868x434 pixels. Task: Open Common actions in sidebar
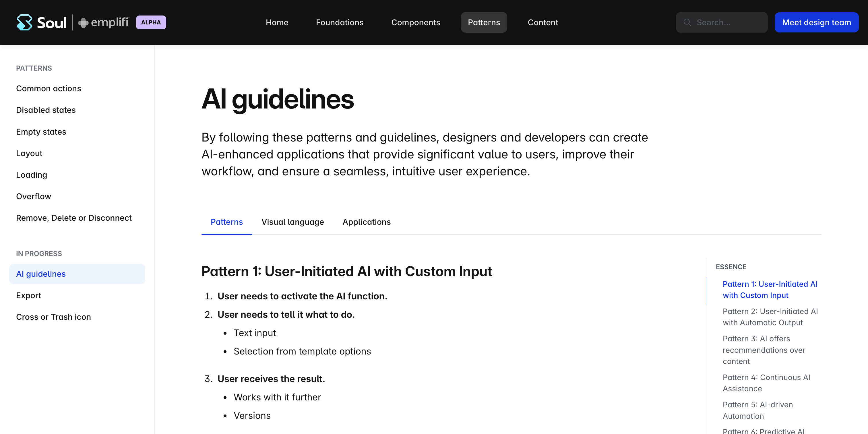(49, 88)
